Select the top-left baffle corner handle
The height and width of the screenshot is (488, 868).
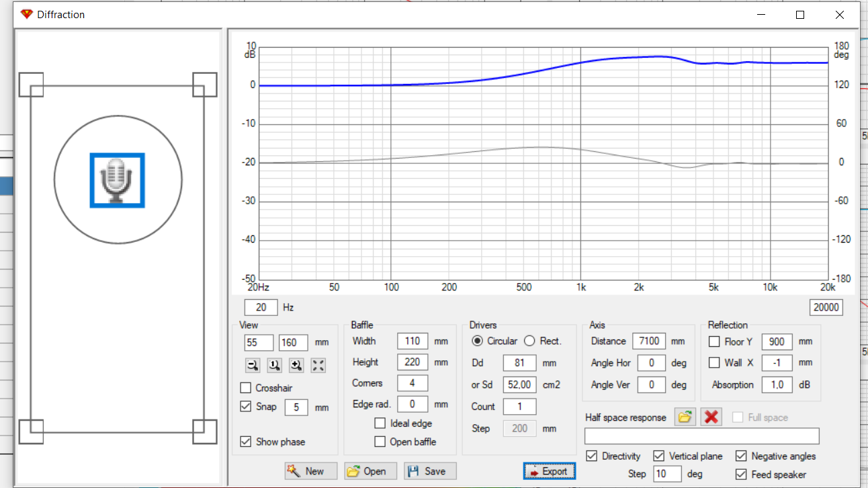point(31,85)
